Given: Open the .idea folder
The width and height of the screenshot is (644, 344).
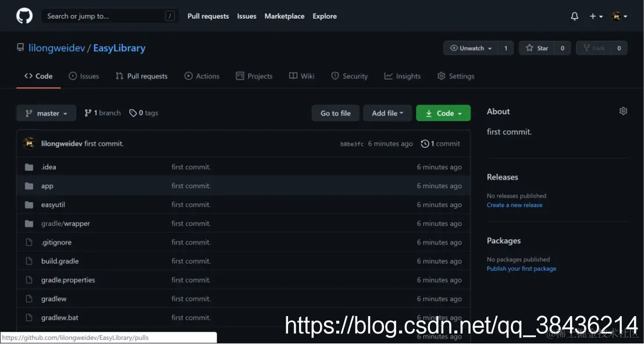Looking at the screenshot, I should 48,167.
